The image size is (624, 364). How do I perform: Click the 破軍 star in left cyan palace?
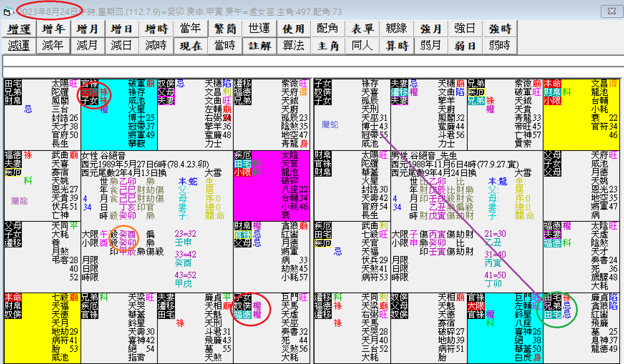137,84
